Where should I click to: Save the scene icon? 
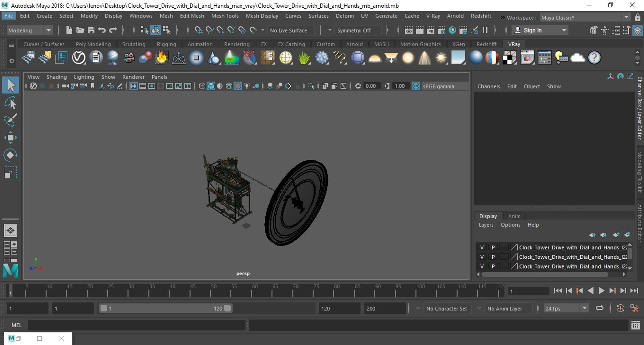91,30
